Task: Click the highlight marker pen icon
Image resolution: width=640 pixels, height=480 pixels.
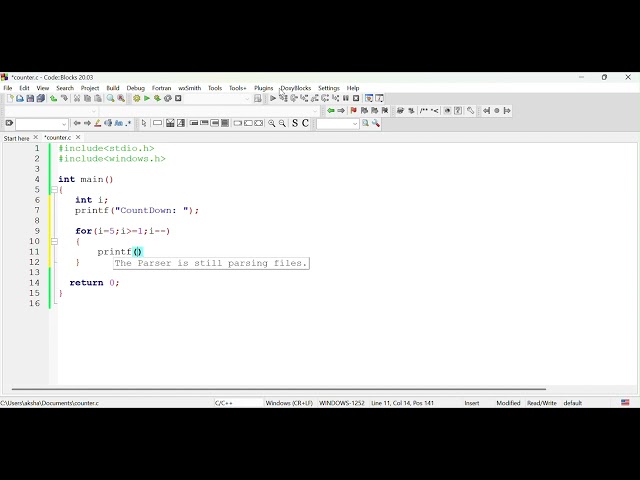Action: [98, 123]
